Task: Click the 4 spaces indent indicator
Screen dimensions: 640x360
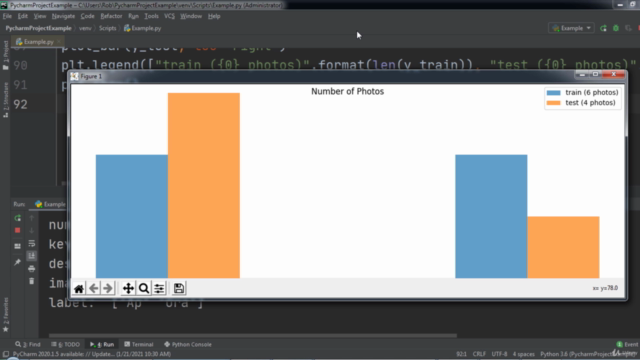Action: (x=524, y=354)
